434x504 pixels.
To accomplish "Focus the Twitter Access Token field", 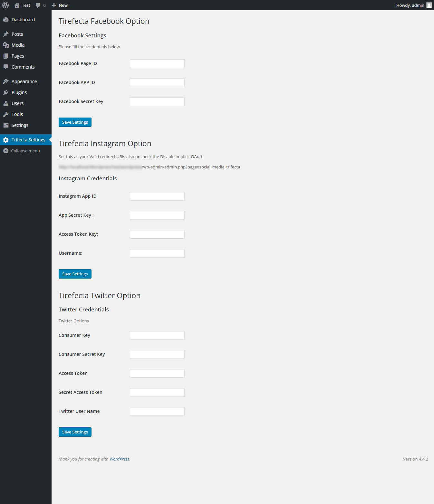I will (x=157, y=374).
